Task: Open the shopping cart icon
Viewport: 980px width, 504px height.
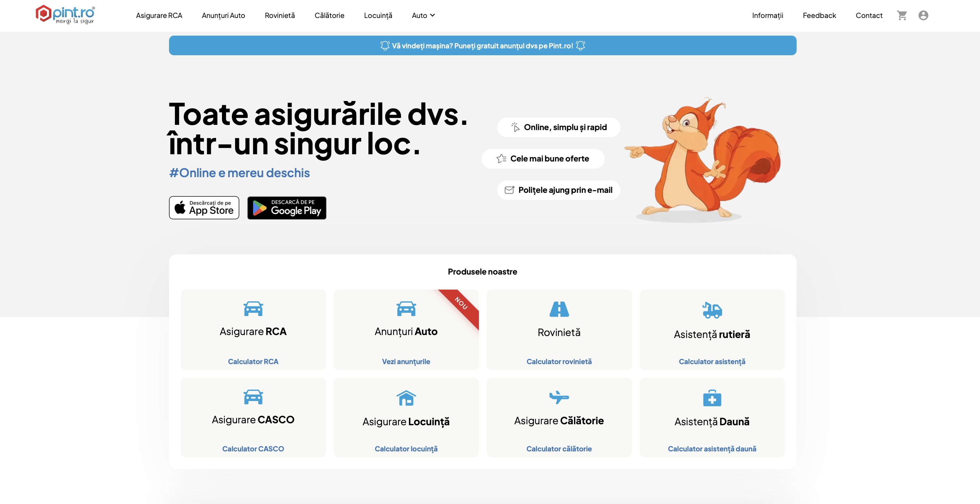Action: click(x=902, y=15)
